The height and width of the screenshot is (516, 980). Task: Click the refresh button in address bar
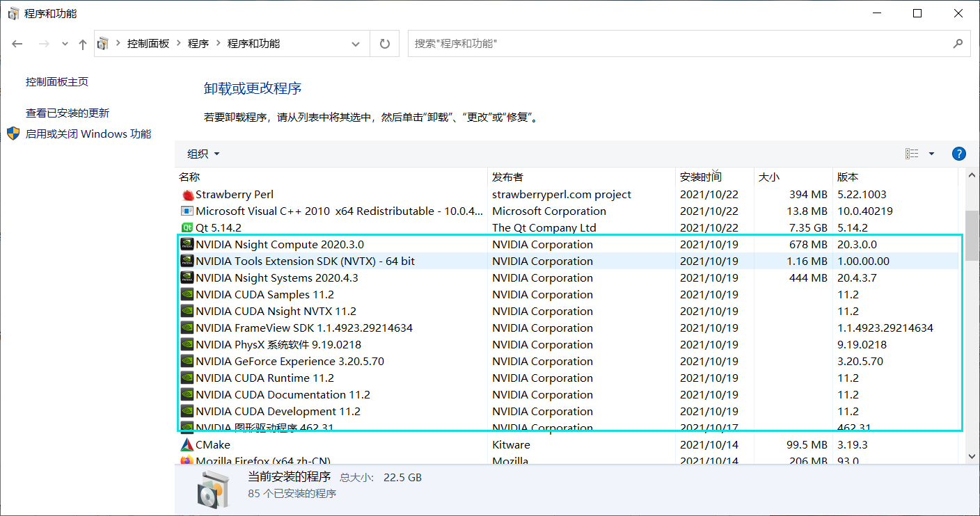click(385, 44)
